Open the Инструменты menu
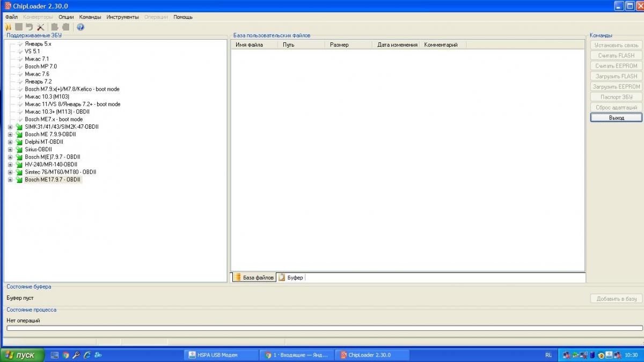The height and width of the screenshot is (362, 644). (x=122, y=17)
